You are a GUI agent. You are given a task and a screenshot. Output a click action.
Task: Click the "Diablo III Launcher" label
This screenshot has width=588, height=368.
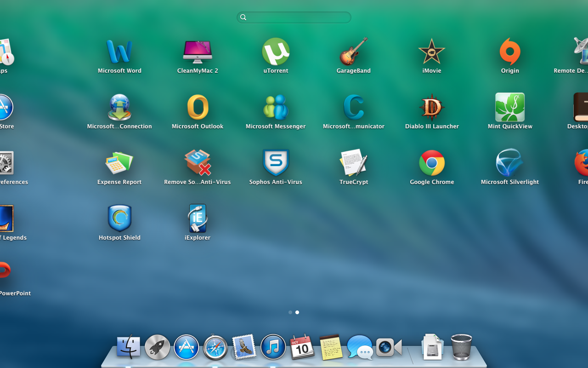[432, 126]
